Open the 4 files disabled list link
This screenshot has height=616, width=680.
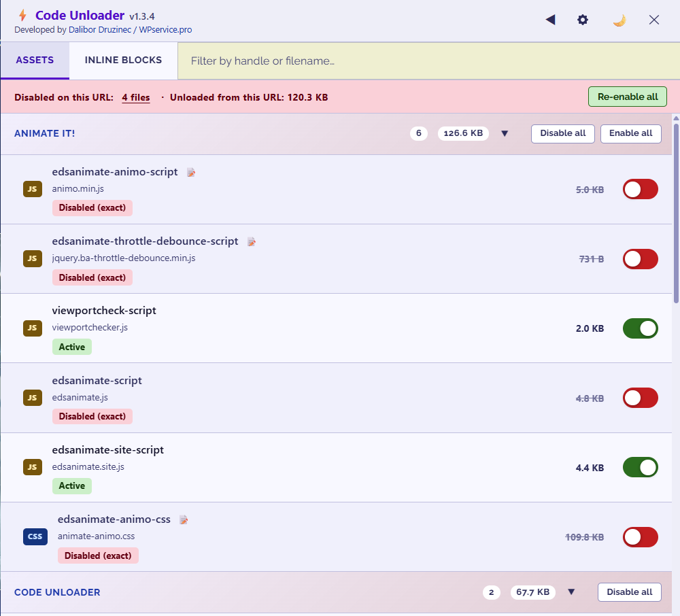coord(135,97)
